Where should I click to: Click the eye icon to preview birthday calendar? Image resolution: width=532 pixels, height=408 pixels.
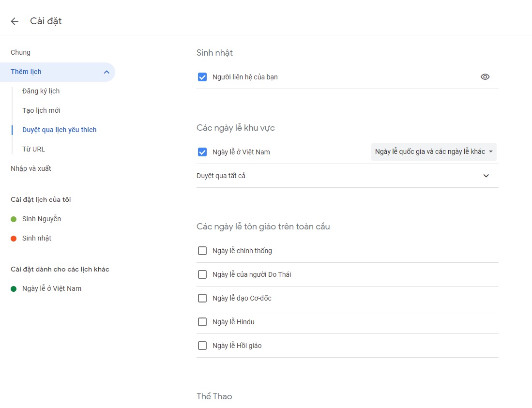[485, 76]
